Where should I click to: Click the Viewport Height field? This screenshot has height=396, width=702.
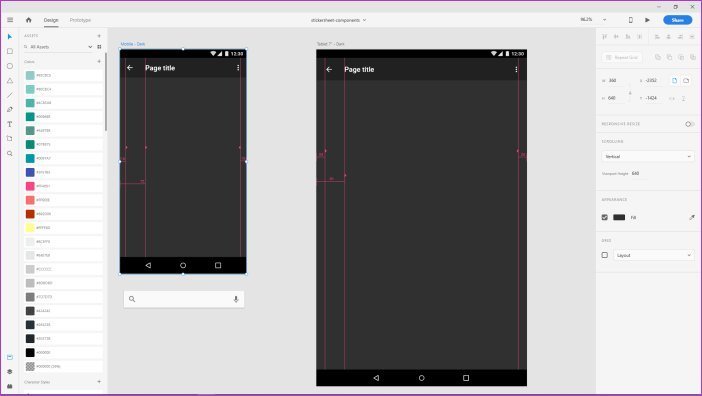pos(638,173)
